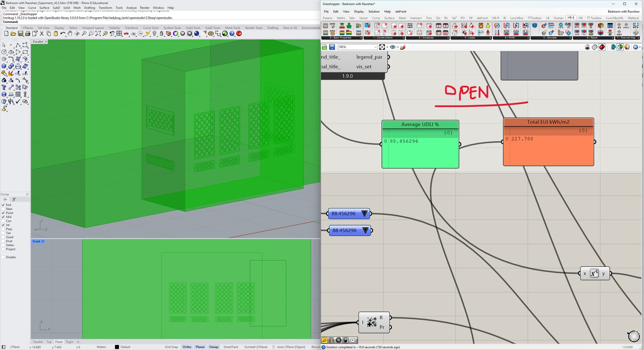Click the Grasshopper sketch pen icon

coord(403,47)
